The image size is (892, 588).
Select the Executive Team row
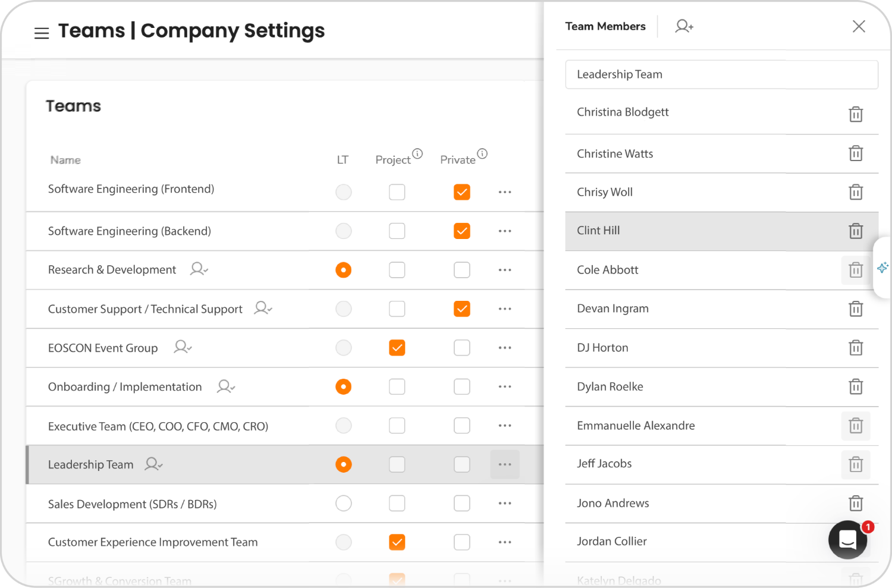click(158, 426)
